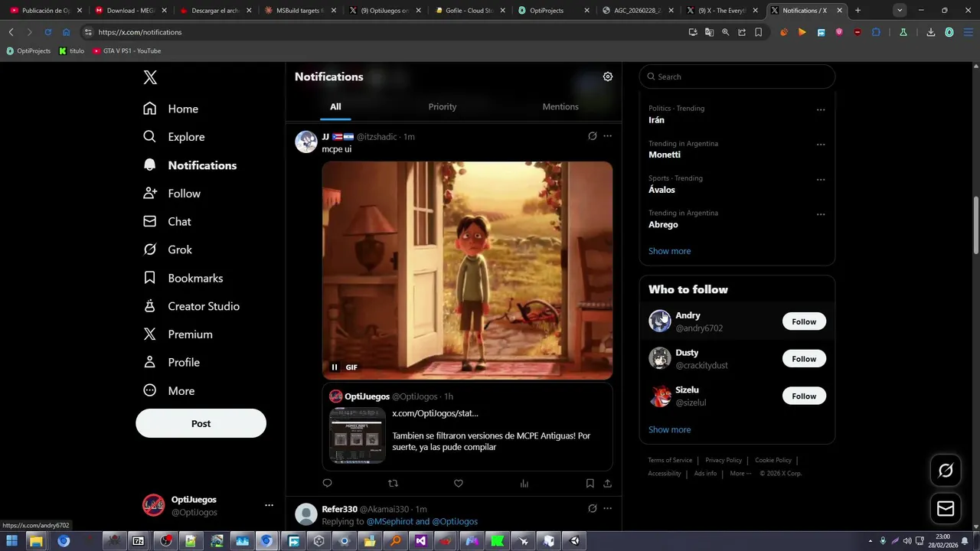Select the All notifications tab
The image size is (980, 551).
(x=335, y=106)
